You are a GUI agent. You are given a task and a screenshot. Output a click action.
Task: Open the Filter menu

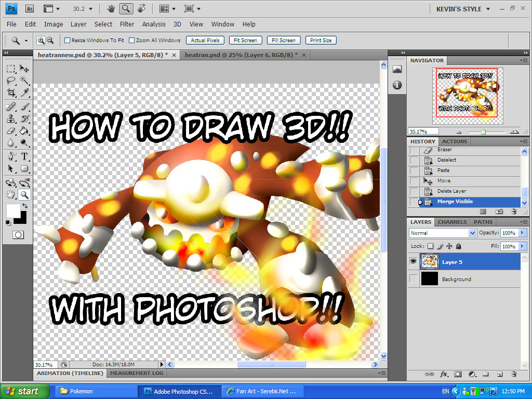[127, 24]
